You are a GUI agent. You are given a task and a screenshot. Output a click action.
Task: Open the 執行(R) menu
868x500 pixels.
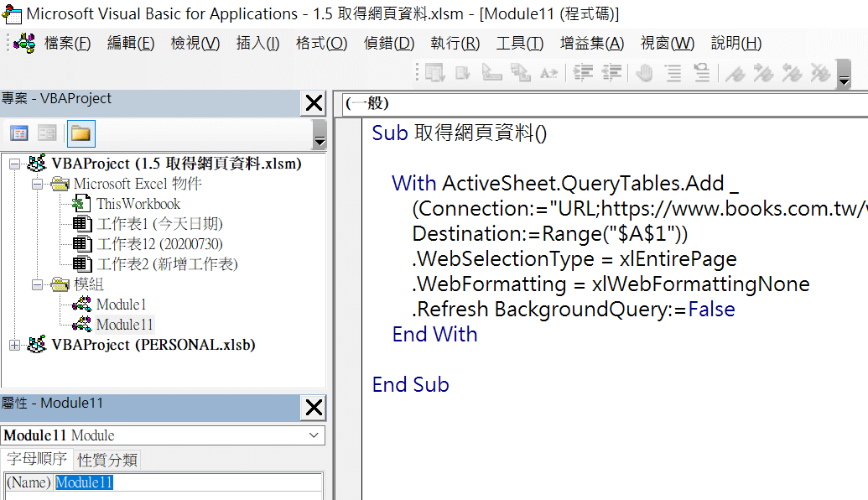tap(455, 43)
